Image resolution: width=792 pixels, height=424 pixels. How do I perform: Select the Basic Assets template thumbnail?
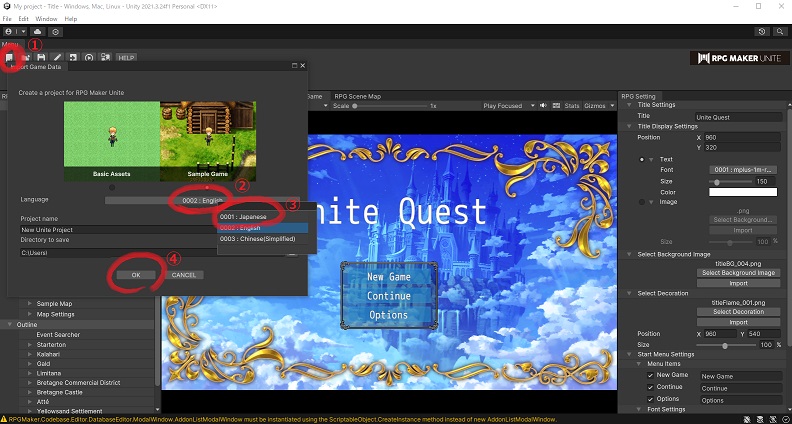[112, 141]
